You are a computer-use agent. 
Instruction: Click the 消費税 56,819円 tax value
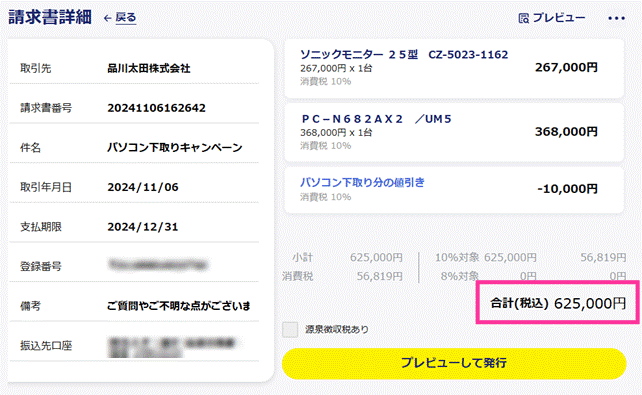point(380,276)
